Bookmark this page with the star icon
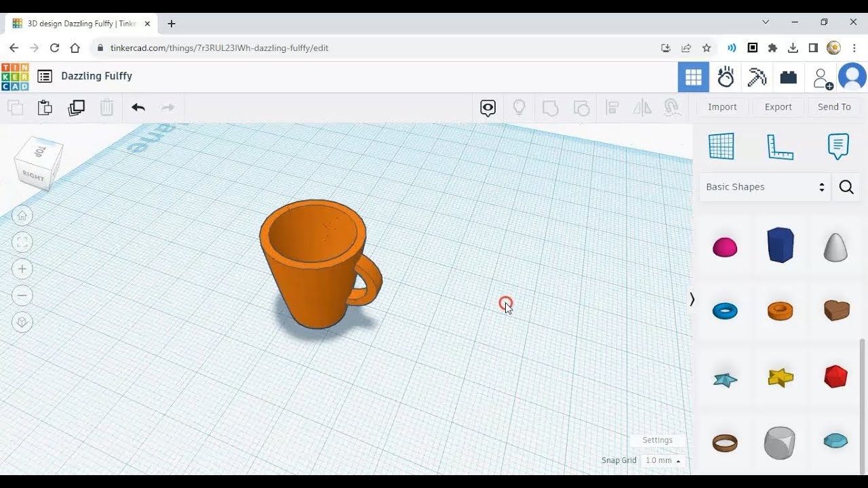The height and width of the screenshot is (488, 868). coord(707,48)
